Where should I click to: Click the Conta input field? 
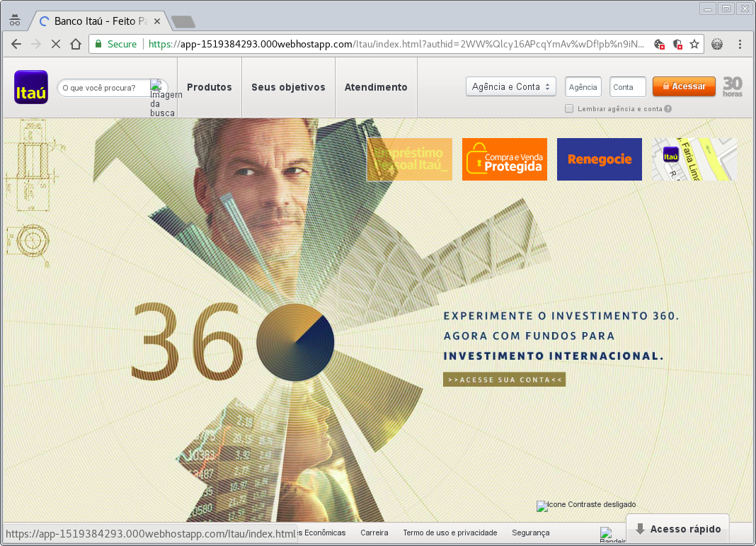[x=627, y=87]
